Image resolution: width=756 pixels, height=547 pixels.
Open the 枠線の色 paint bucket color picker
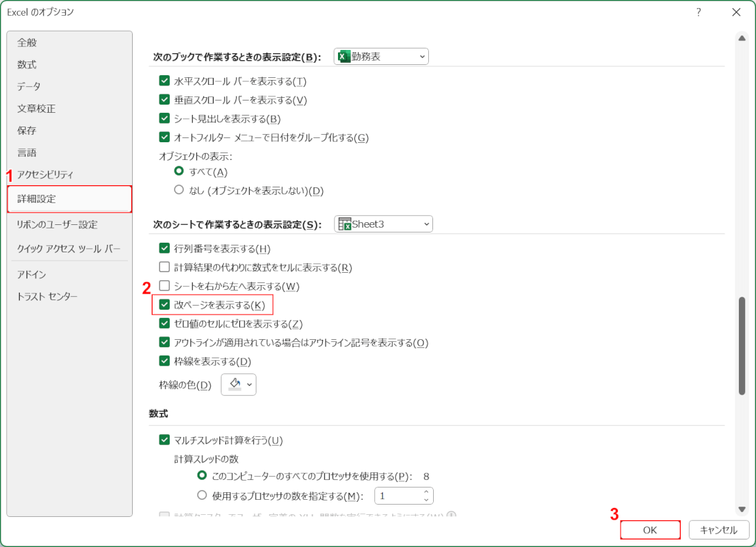pyautogui.click(x=238, y=385)
